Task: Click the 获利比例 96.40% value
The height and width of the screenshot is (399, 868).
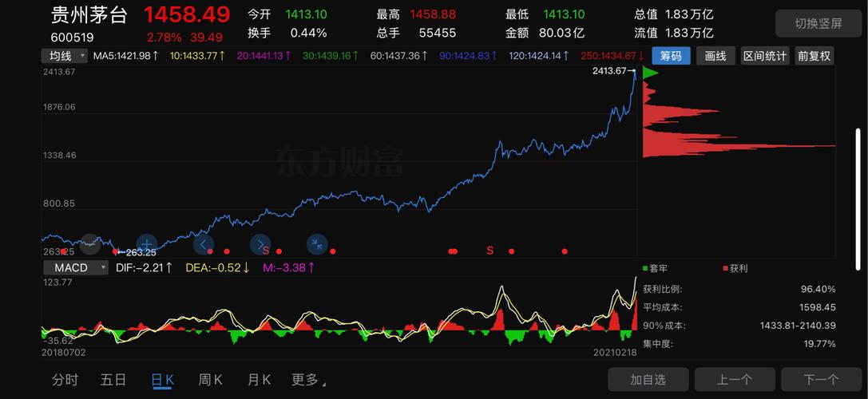Action: 818,289
